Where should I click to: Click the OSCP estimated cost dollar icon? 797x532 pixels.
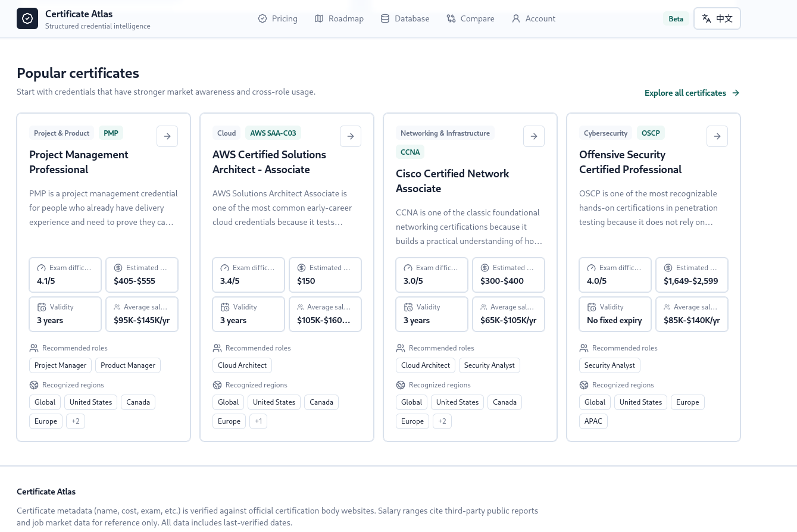(668, 268)
